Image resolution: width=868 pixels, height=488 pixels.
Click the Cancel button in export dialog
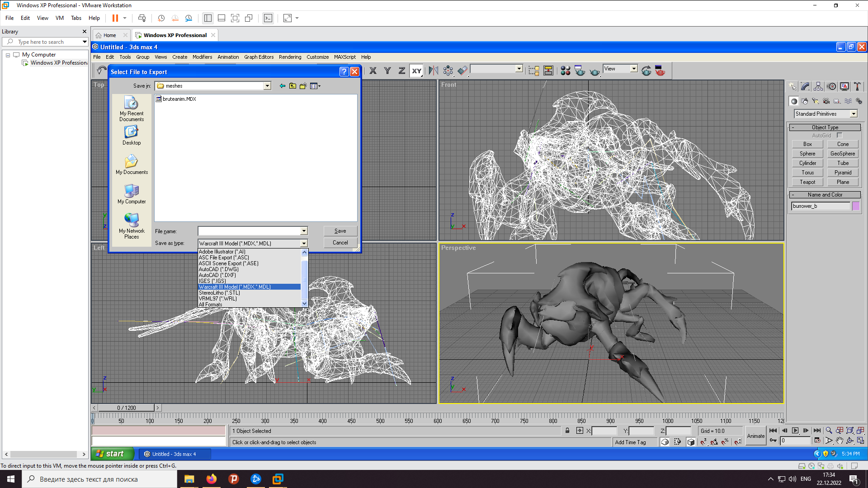point(340,243)
